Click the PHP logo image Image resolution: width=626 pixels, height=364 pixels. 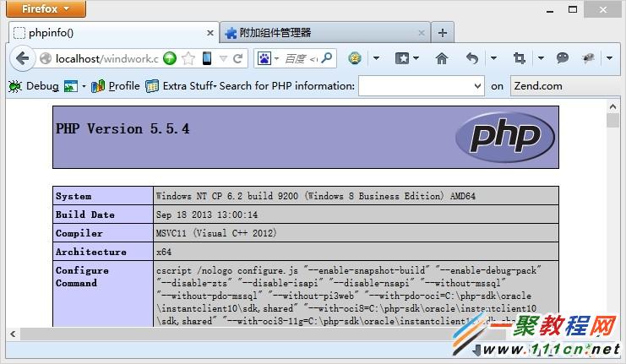(505, 137)
